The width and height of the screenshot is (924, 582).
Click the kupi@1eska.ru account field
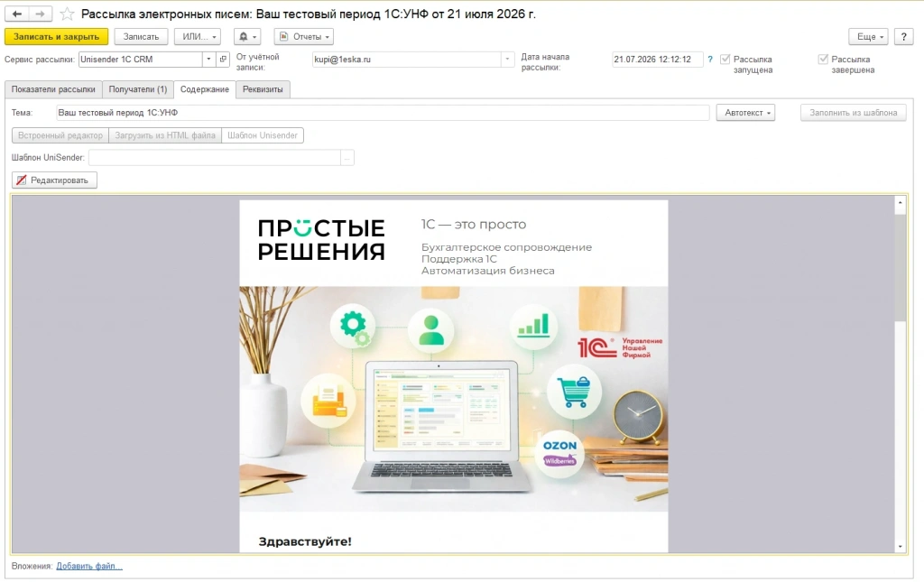point(407,60)
